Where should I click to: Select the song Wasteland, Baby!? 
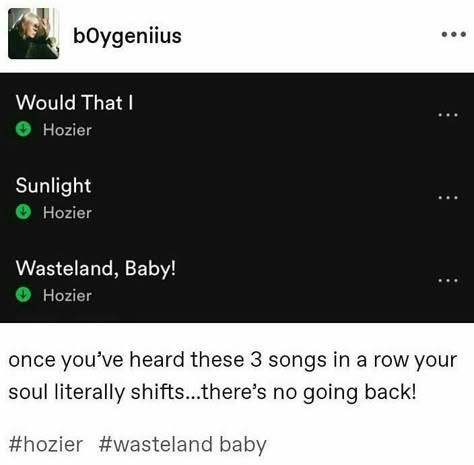pyautogui.click(x=96, y=268)
